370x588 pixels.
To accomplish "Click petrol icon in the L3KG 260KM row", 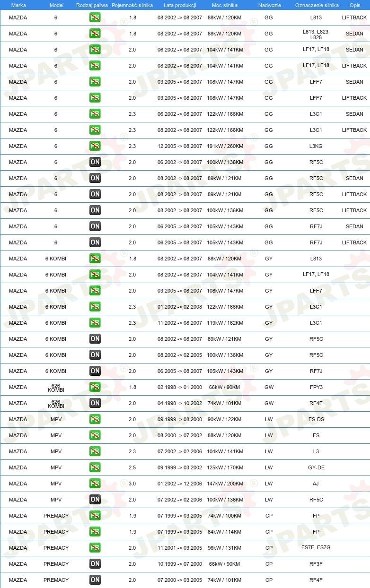I will pyautogui.click(x=95, y=146).
